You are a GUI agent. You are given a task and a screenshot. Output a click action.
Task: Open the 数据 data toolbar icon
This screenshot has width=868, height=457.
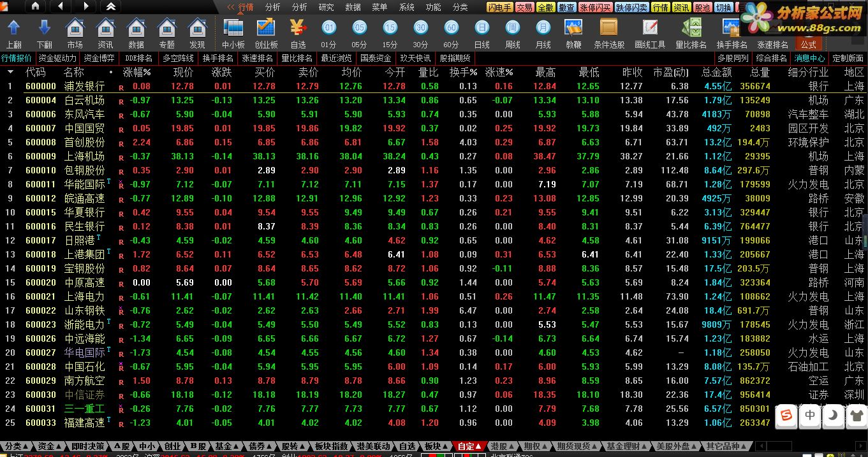136,28
